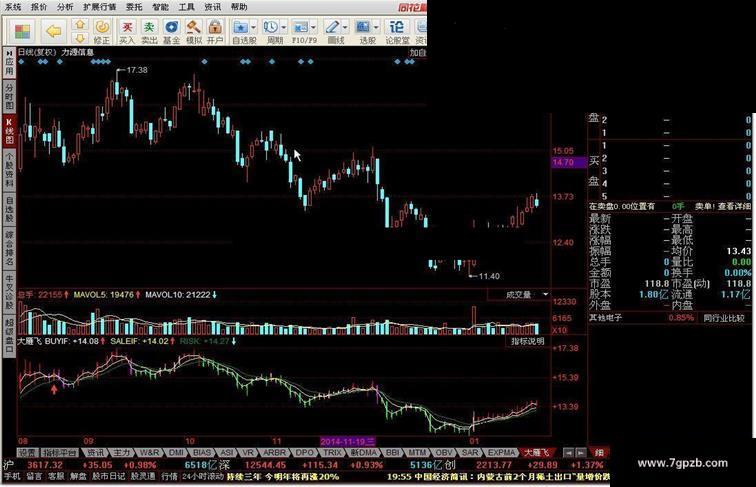
Task: Switch to the DMI indicator tab
Action: 176,452
